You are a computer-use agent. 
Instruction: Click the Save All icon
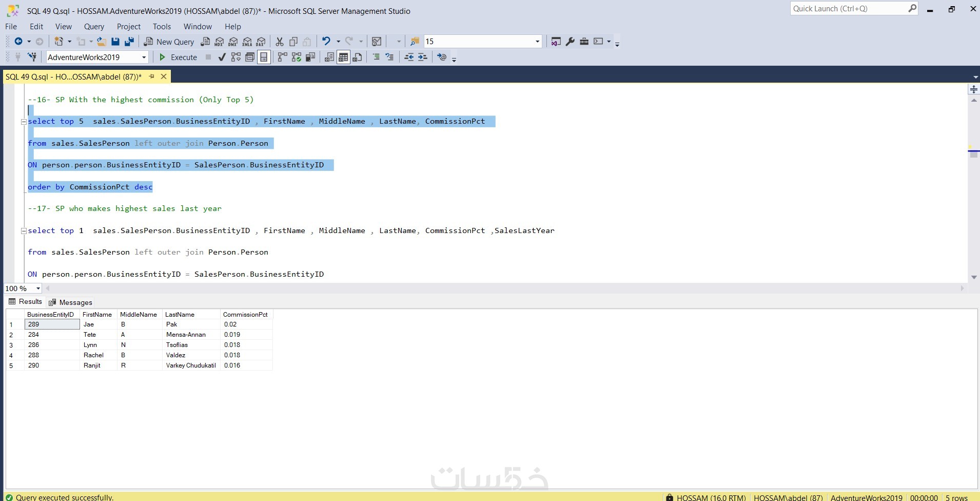(x=129, y=42)
